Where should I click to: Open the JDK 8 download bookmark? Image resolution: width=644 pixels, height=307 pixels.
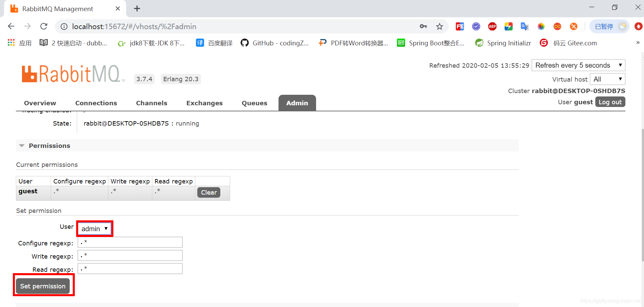151,43
